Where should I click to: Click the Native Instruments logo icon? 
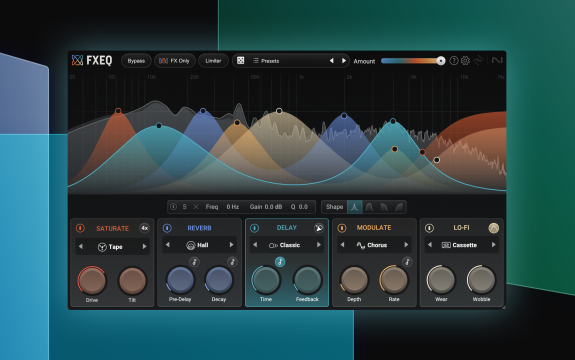[x=497, y=60]
